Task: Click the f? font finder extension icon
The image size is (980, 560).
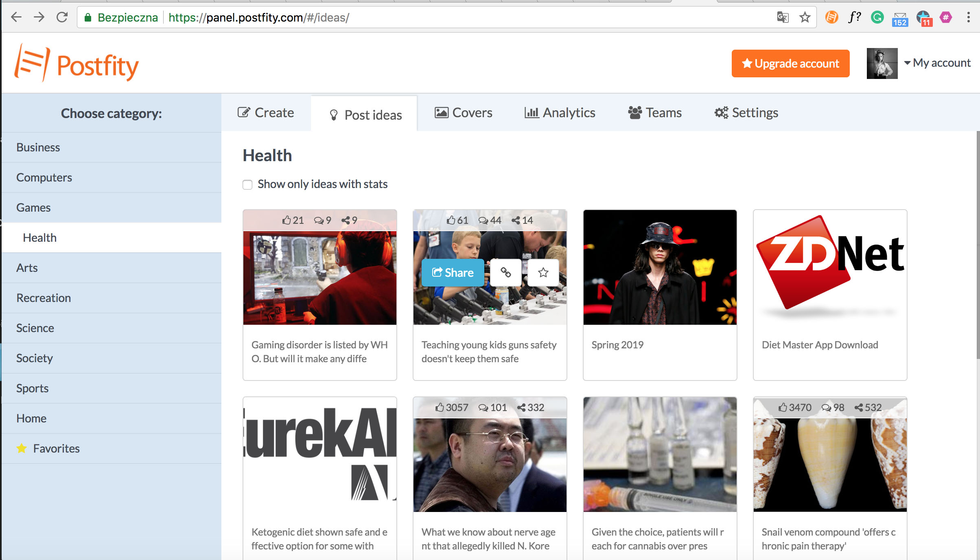Action: tap(854, 17)
